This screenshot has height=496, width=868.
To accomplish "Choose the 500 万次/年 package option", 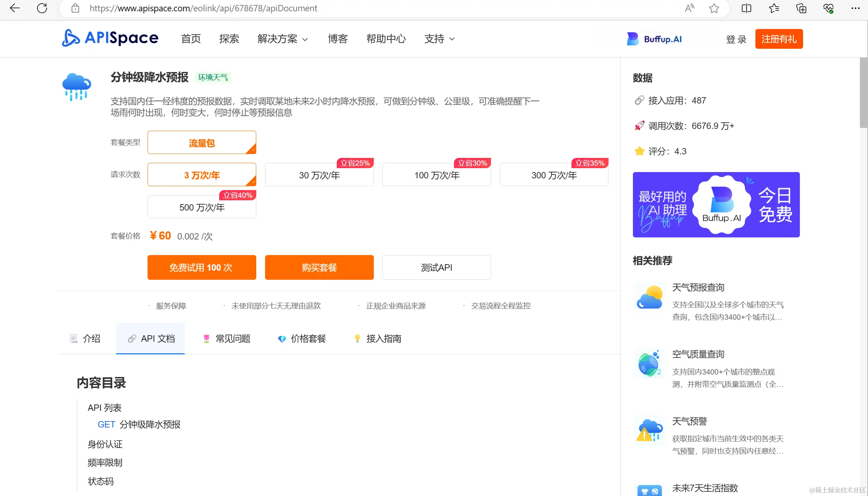I will (202, 207).
